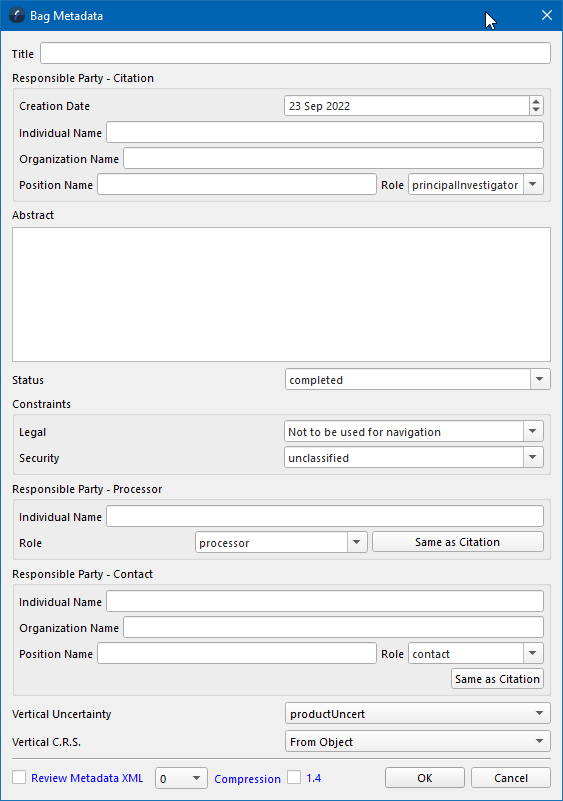
Task: Click Same as Citation in Contact section
Action: coord(497,679)
